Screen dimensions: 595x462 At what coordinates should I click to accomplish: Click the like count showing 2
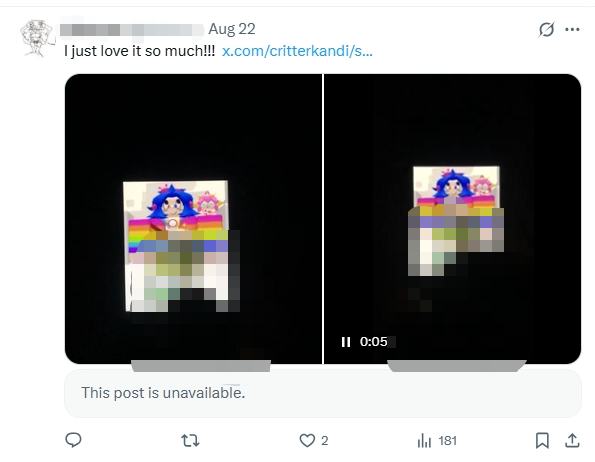point(324,441)
